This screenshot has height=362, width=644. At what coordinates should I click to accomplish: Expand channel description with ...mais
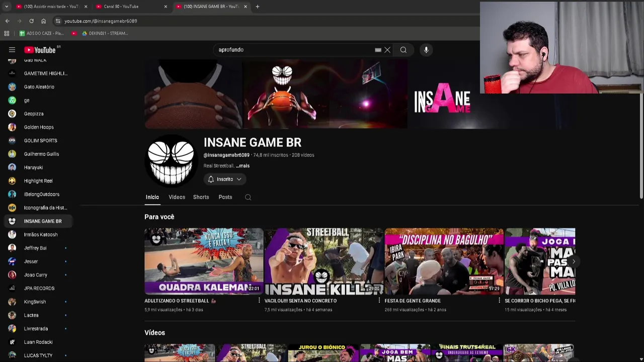click(x=243, y=166)
